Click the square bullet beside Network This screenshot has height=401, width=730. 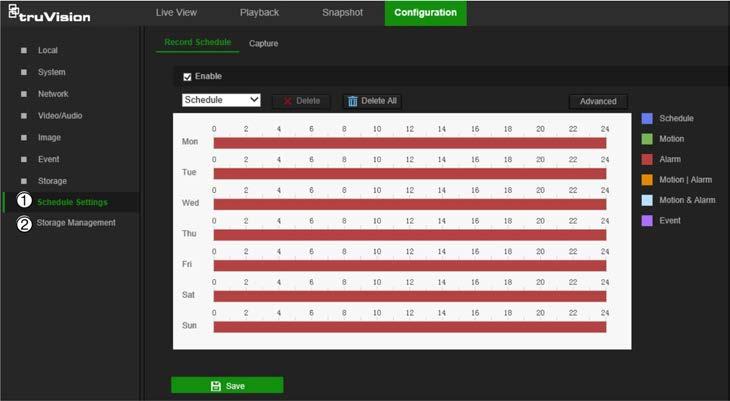24,94
